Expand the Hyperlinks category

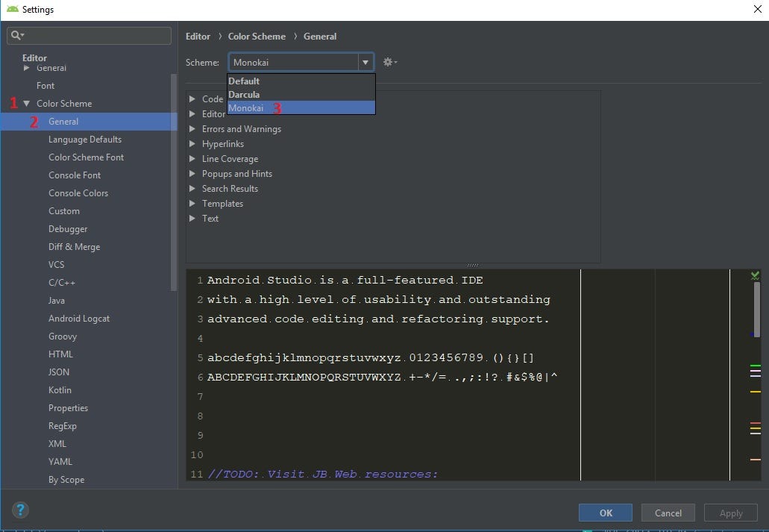pos(192,144)
